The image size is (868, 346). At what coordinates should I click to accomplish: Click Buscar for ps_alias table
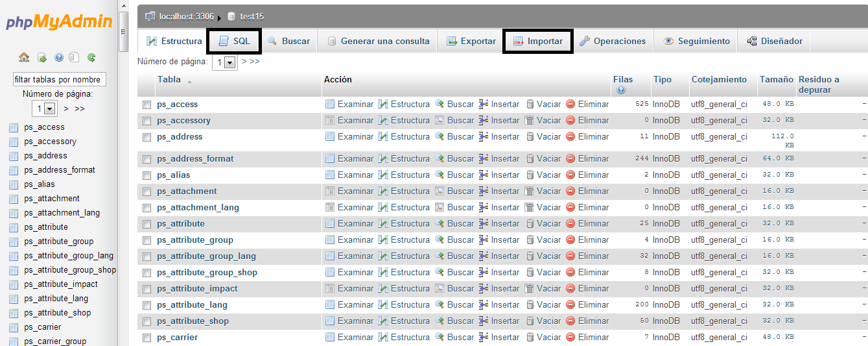point(454,175)
